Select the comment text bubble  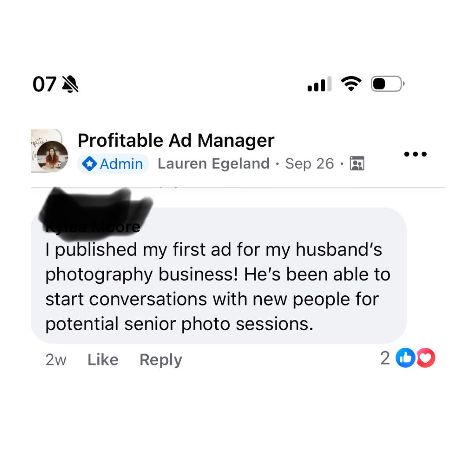pyautogui.click(x=218, y=286)
